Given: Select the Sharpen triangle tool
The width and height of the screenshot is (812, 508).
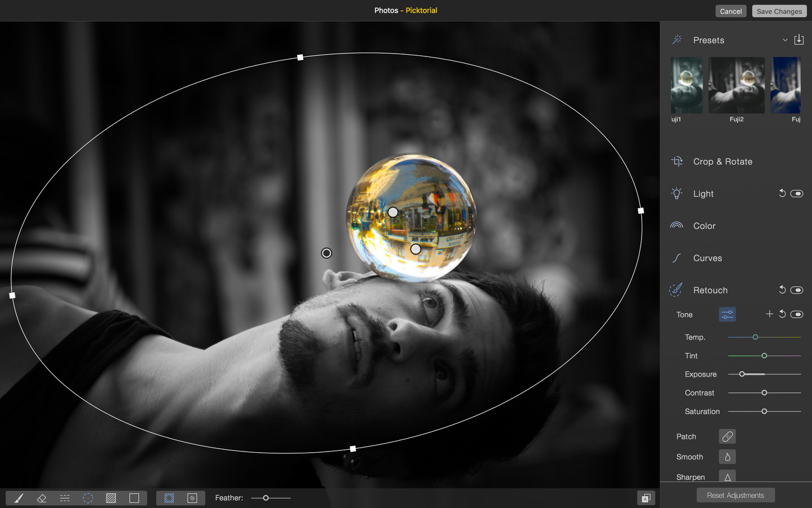Looking at the screenshot, I should pos(727,476).
